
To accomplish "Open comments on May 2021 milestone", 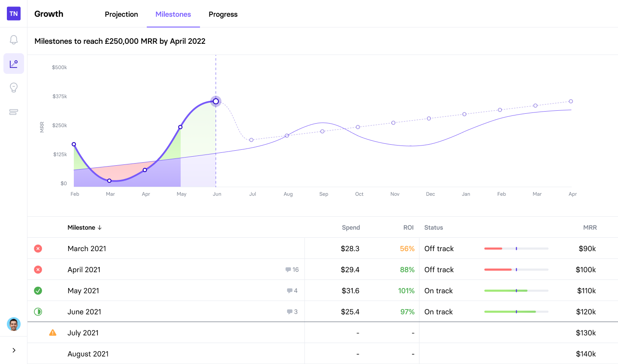I will (292, 291).
